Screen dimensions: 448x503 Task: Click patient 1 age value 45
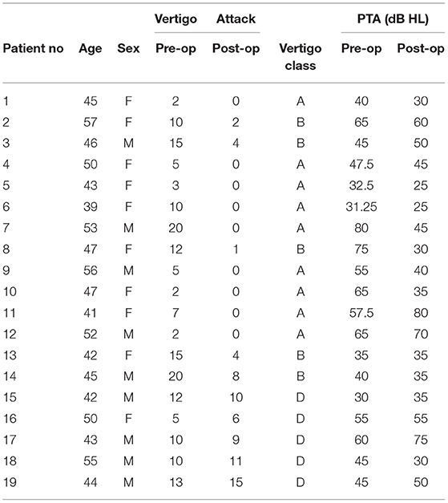(91, 101)
